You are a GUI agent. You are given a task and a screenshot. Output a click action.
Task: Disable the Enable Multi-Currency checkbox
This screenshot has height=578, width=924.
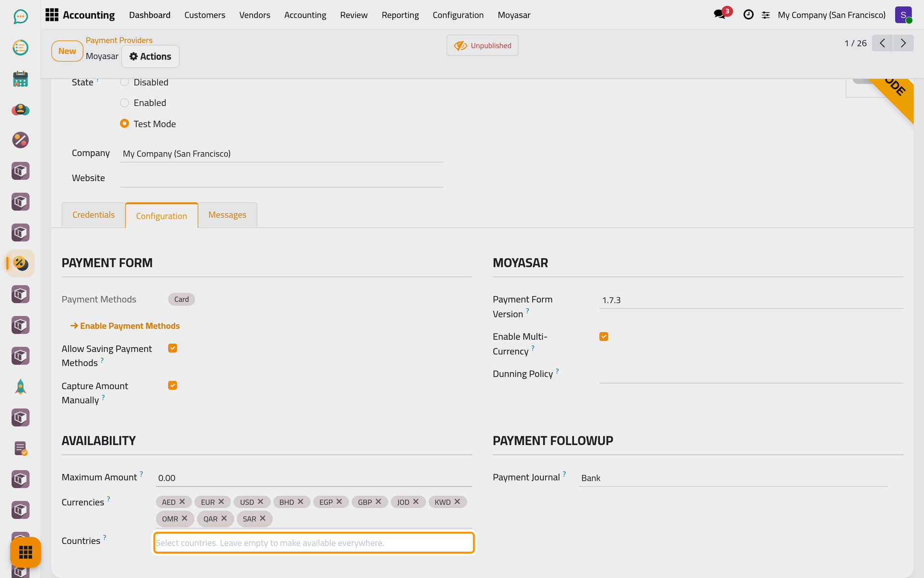click(604, 337)
